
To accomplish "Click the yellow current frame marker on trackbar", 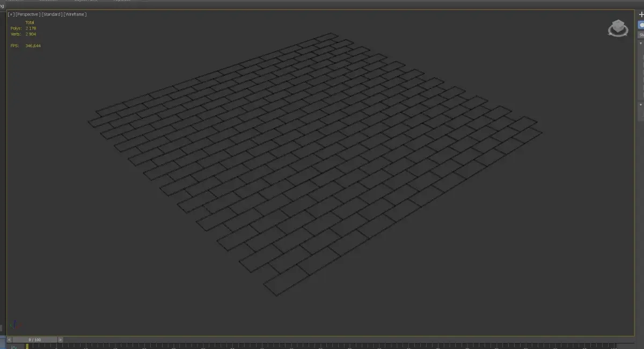I will click(27, 346).
